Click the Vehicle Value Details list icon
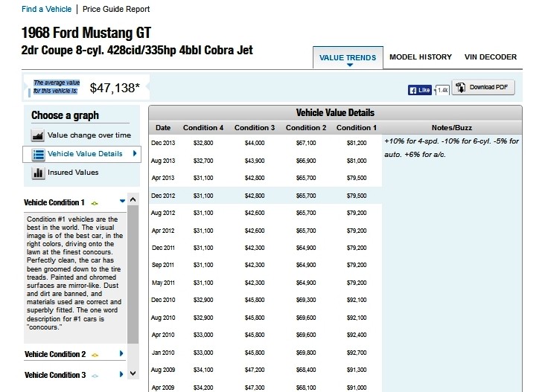 tap(38, 154)
